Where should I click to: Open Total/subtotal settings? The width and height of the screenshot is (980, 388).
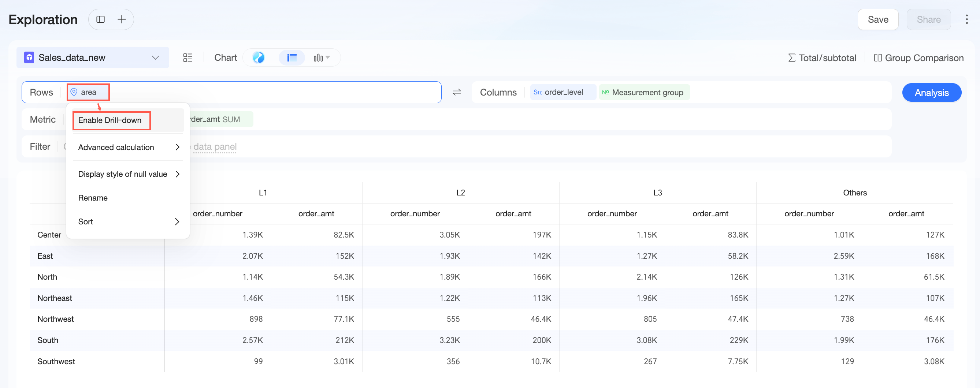822,58
